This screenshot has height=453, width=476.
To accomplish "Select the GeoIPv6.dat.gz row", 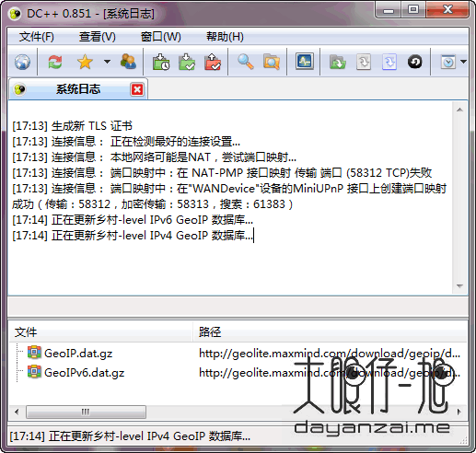I will tap(238, 372).
